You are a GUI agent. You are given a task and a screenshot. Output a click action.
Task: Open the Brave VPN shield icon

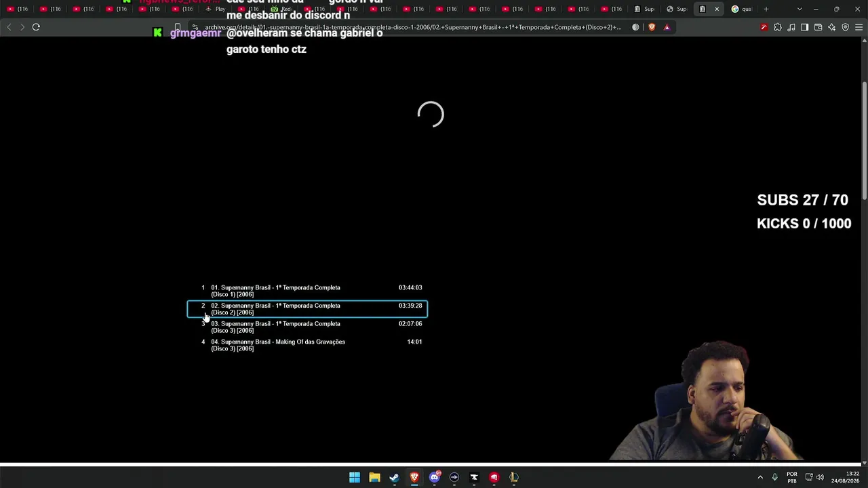click(x=846, y=27)
